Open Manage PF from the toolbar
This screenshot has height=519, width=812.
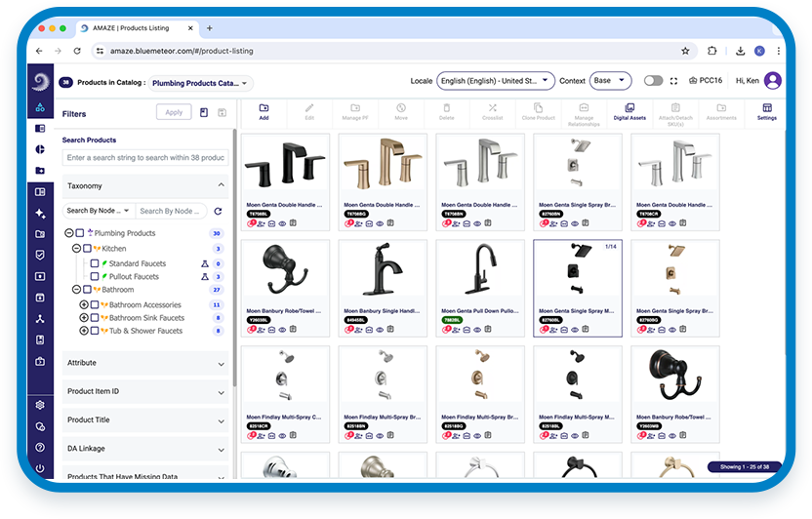(x=355, y=111)
